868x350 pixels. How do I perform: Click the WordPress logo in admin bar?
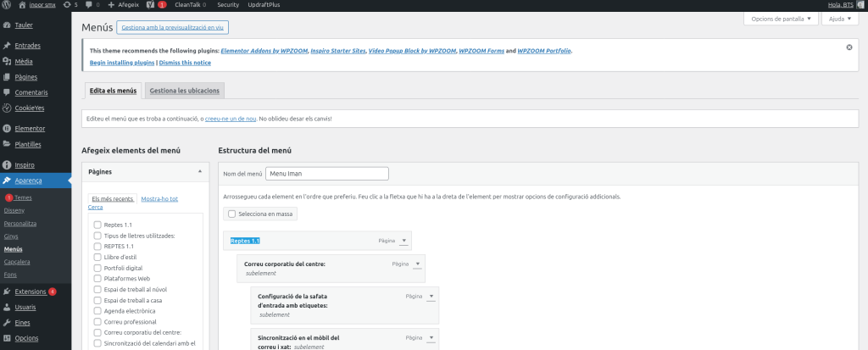(x=7, y=5)
